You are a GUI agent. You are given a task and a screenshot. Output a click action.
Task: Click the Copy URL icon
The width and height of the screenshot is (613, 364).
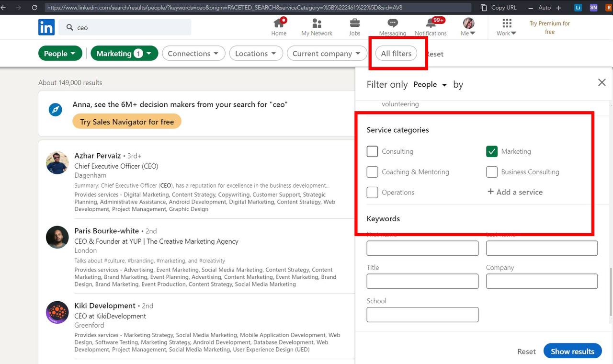coord(484,8)
